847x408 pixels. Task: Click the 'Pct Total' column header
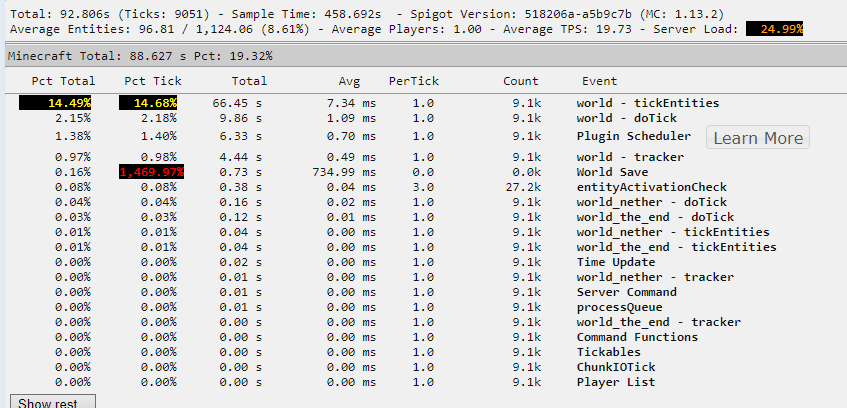(x=63, y=81)
